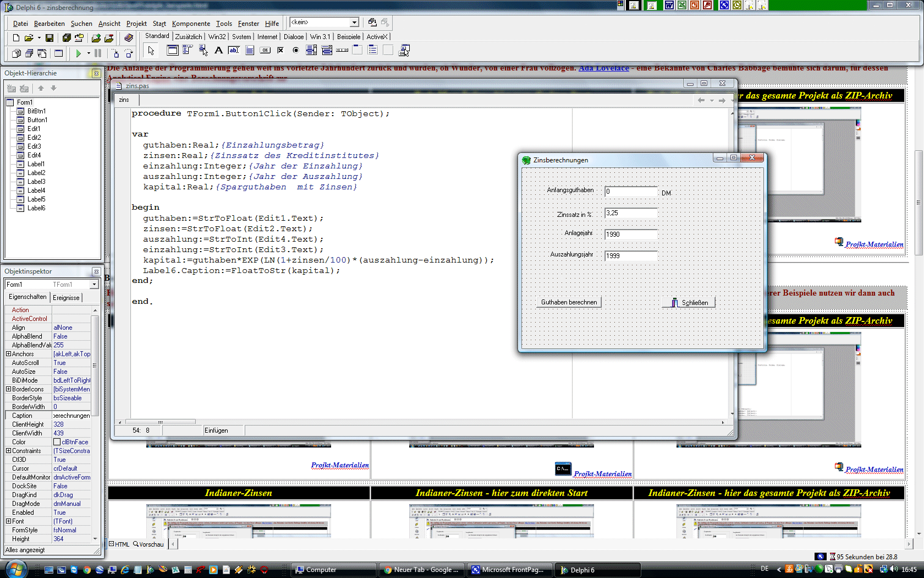Click the Open file folder icon

point(29,38)
